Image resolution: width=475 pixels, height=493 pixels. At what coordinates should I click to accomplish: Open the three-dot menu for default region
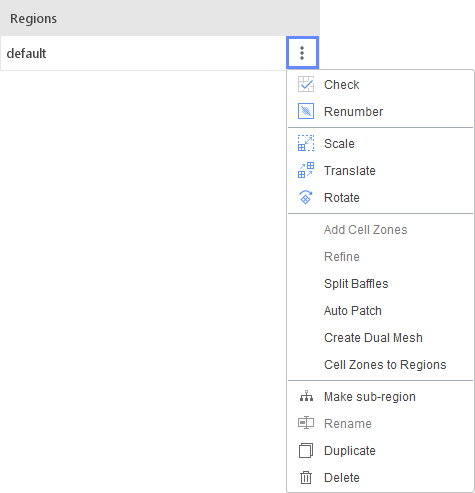click(x=302, y=53)
